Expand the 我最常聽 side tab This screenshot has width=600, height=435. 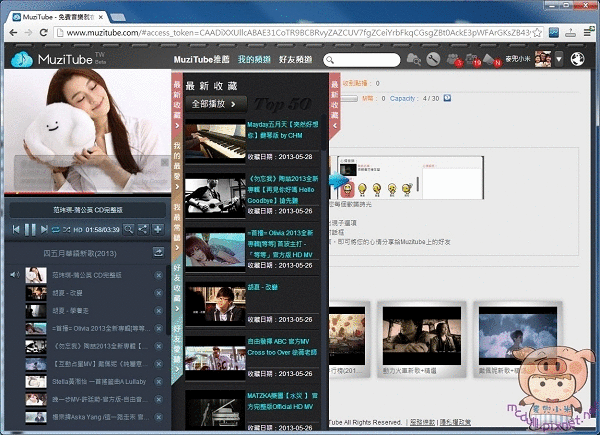click(177, 226)
